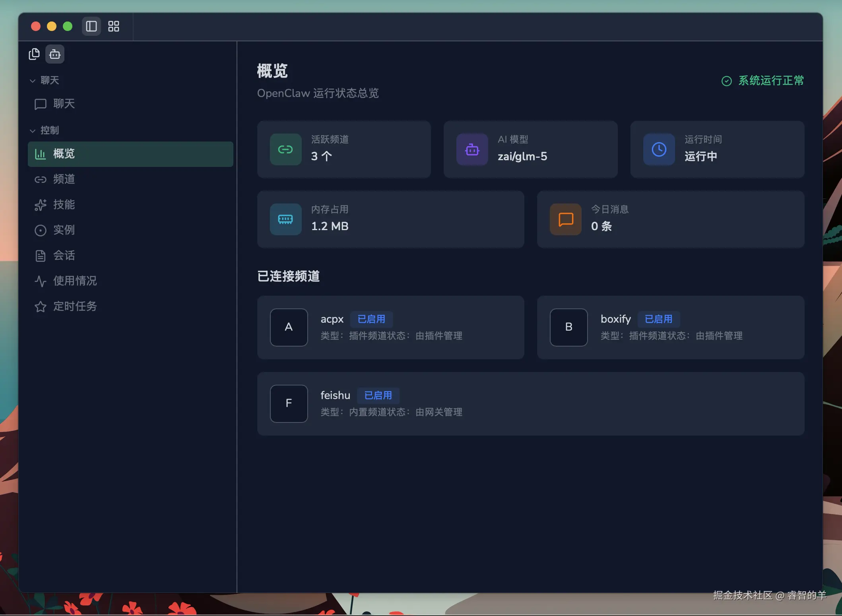The image size is (842, 616).
Task: Click the robot icon near the top left
Action: pyautogui.click(x=54, y=54)
